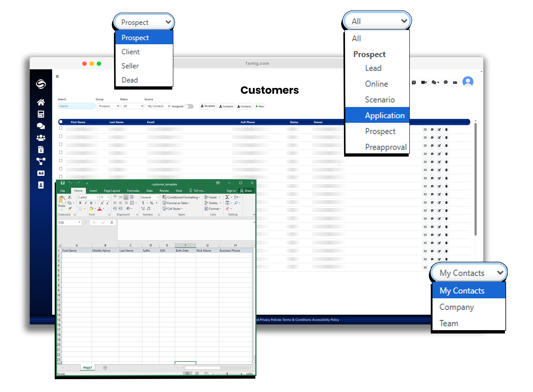Screen dimensions: 533x392
Task: Expand the Source dropdown My Contacts
Action: point(158,106)
